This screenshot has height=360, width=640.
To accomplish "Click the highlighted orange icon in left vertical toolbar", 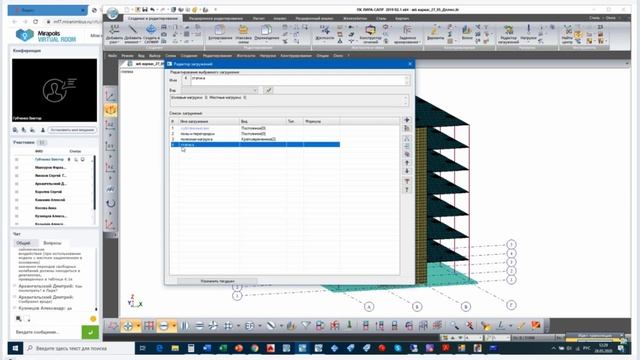I will 111,110.
